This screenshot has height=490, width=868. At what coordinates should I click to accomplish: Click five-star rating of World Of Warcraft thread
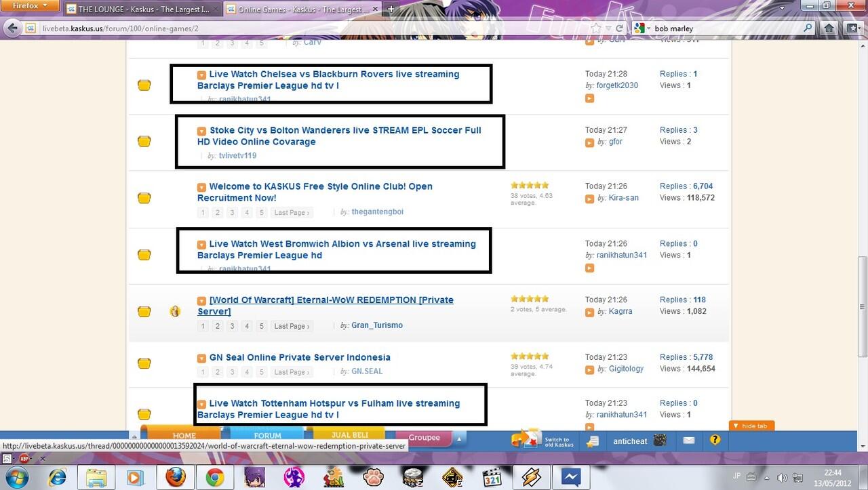pyautogui.click(x=530, y=298)
